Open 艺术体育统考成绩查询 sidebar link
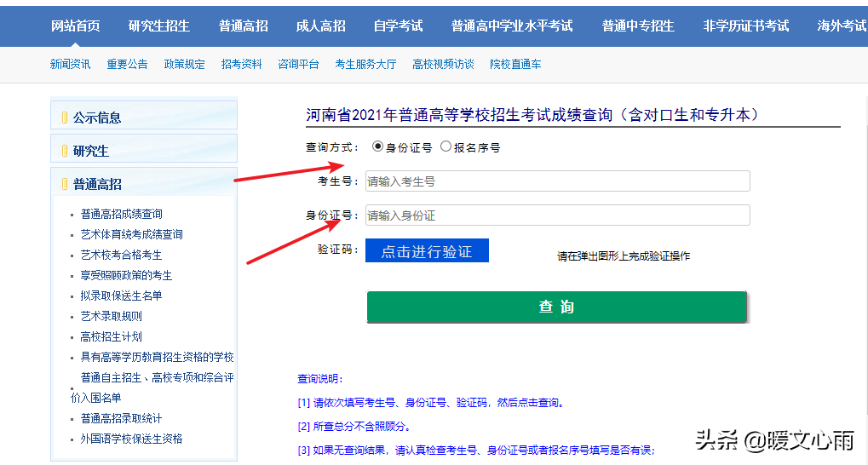Viewport: 868px width, 465px height. (132, 234)
